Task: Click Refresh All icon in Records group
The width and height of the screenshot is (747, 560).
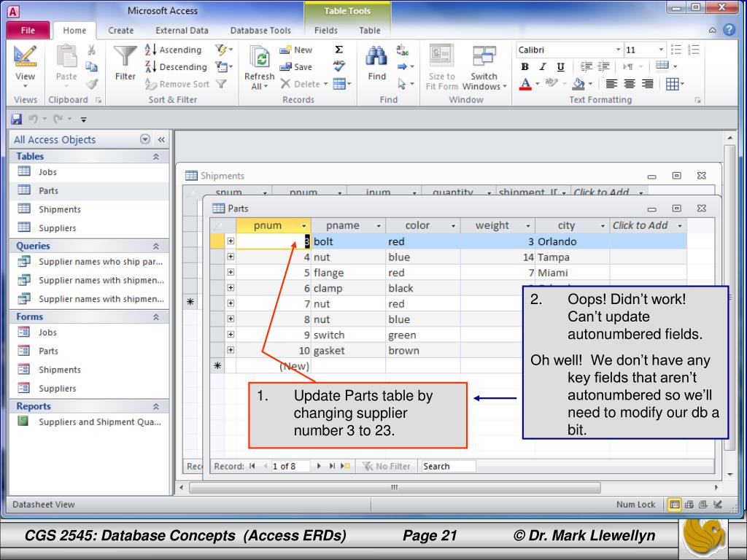Action: tap(260, 68)
